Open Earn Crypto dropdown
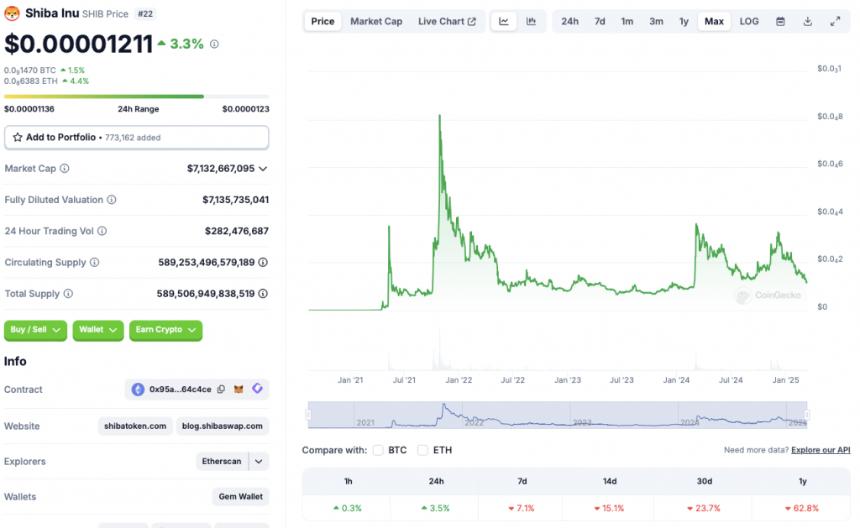 [x=166, y=330]
